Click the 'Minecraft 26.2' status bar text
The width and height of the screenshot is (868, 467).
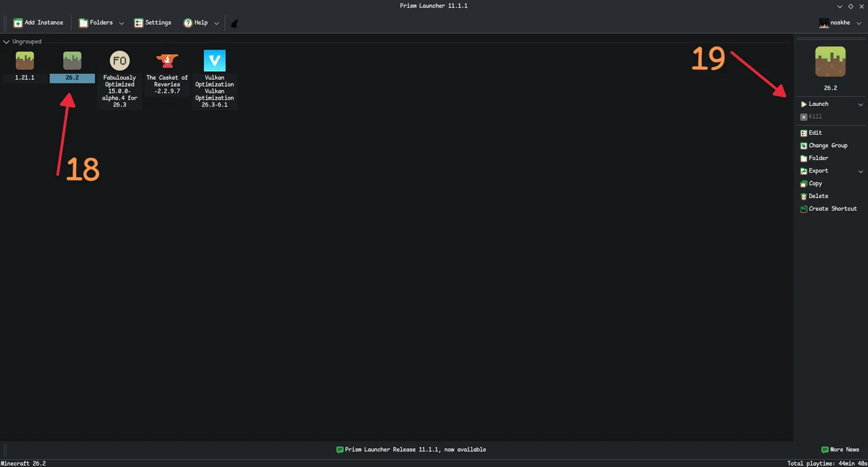pos(23,464)
